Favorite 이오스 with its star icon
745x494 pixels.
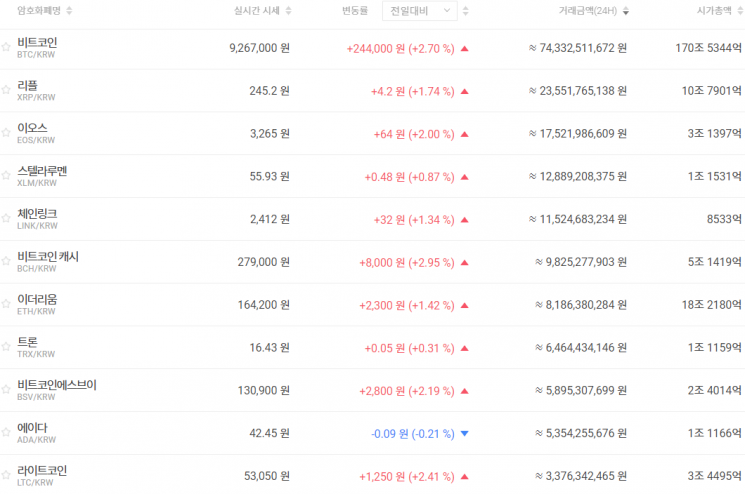(6, 133)
